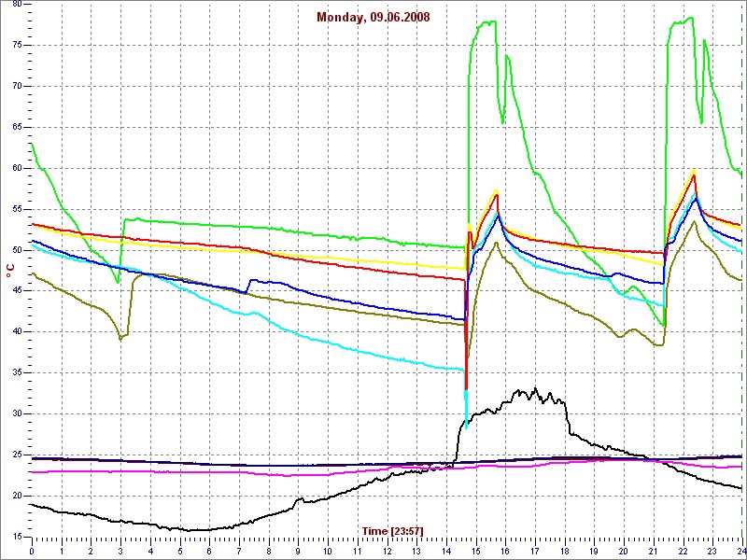The image size is (747, 560).
Task: Select the "55" temperature axis value
Action: coord(17,209)
